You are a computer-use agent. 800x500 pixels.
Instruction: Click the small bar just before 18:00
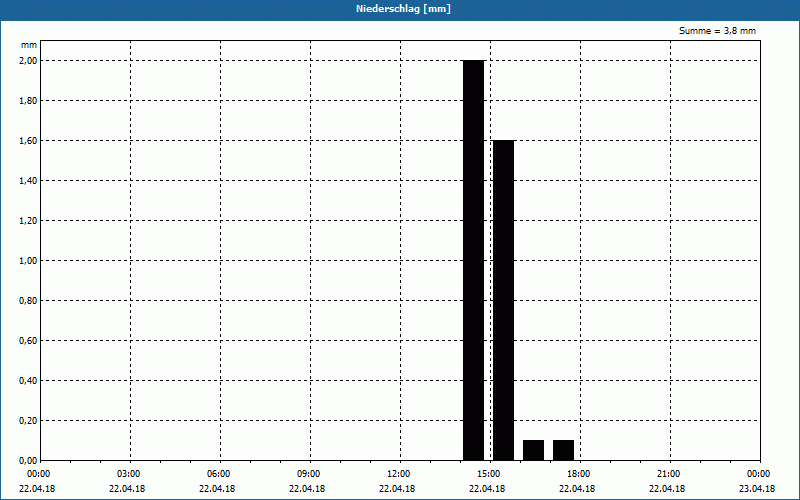coord(563,450)
